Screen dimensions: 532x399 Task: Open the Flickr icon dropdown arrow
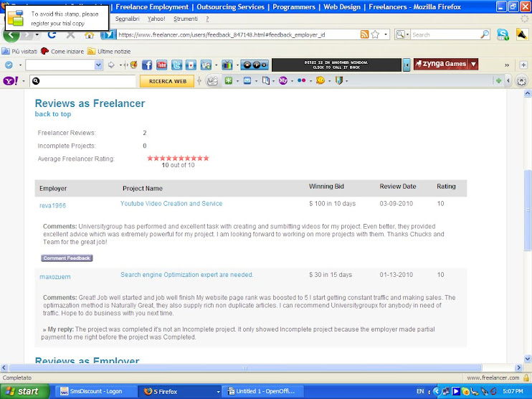[310, 81]
